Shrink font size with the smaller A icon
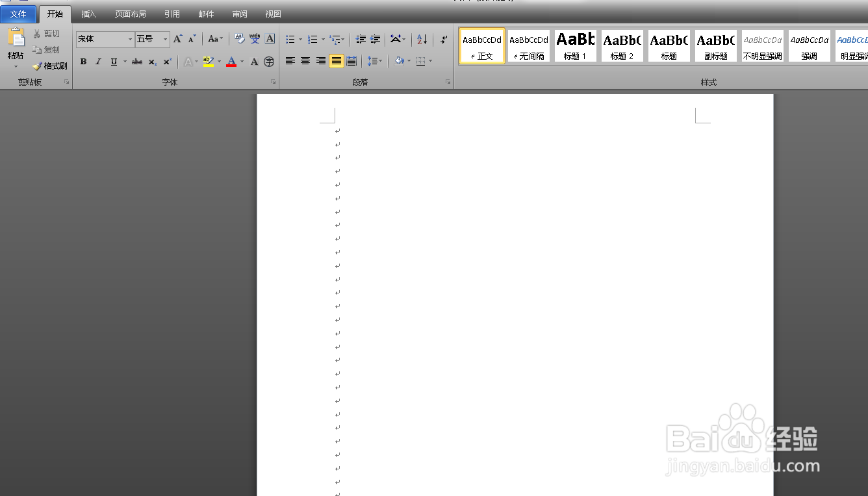Image resolution: width=868 pixels, height=496 pixels. (192, 39)
